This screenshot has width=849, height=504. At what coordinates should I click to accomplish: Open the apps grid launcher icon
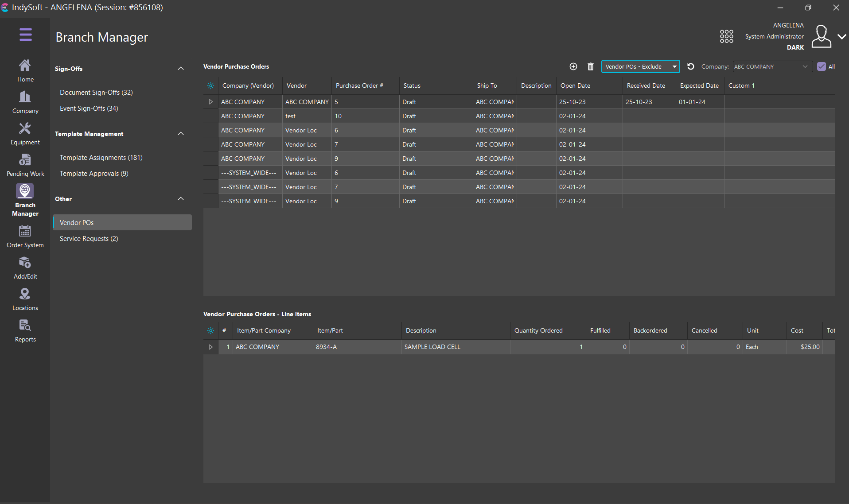tap(726, 36)
